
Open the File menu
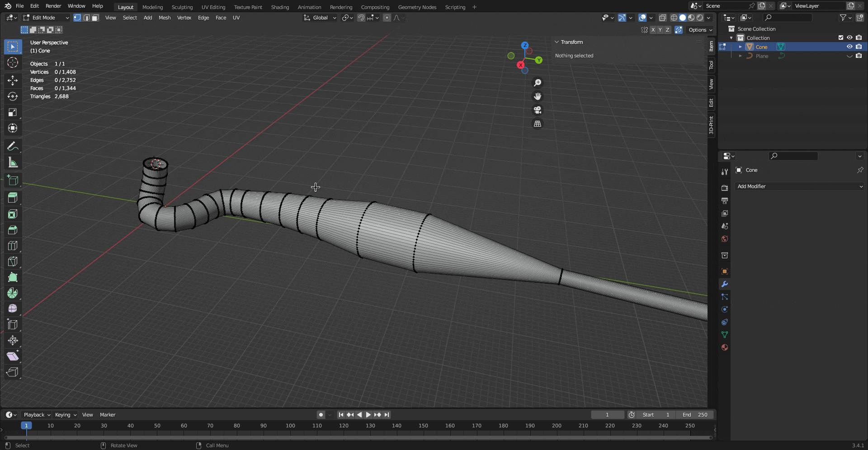coord(20,6)
